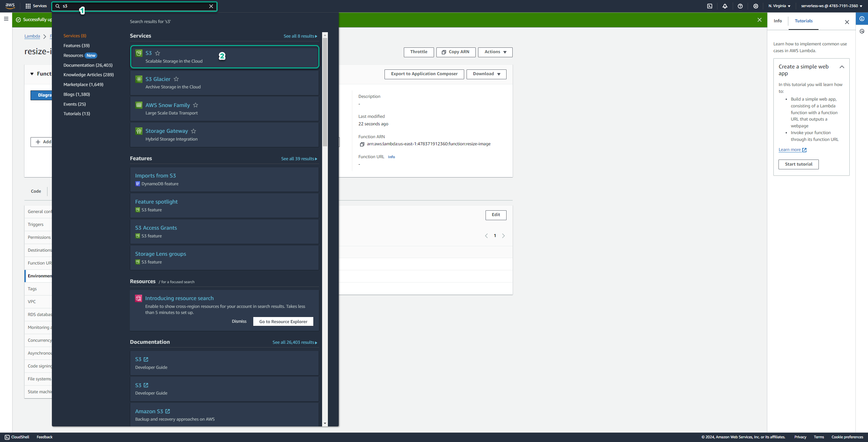
Task: Expand Download button dropdown arrow
Action: (x=499, y=74)
